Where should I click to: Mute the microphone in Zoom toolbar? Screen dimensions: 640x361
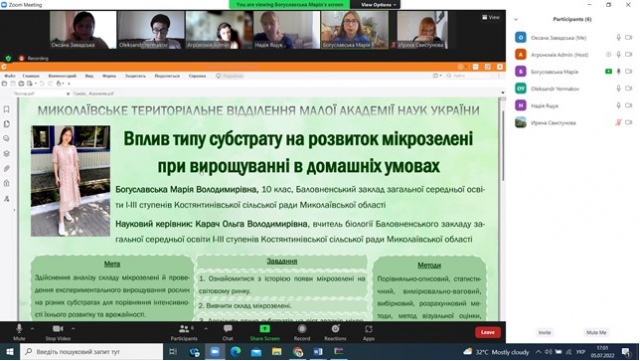[19, 332]
